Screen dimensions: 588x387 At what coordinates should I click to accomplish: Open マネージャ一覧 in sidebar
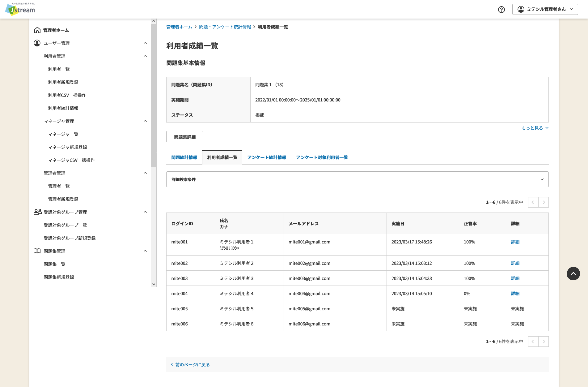[63, 134]
